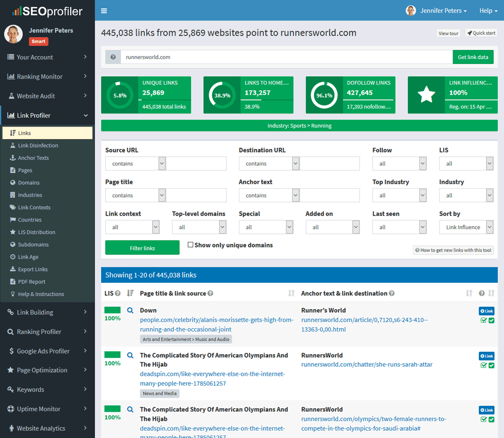Screen dimensions: 504x438
Task: Sort the Anchor text & link destination column
Action: 469,293
